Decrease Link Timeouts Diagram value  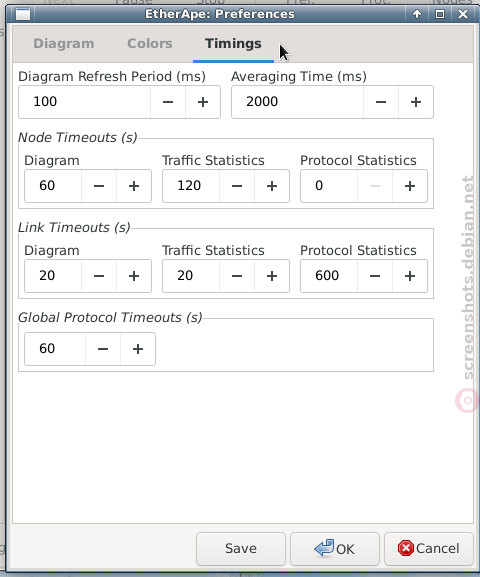(99, 276)
